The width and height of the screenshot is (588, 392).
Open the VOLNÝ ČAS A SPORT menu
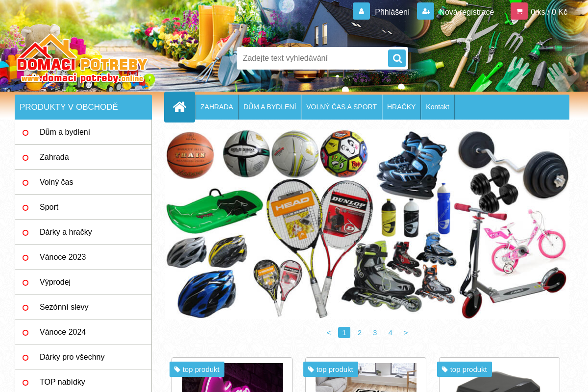coord(342,107)
